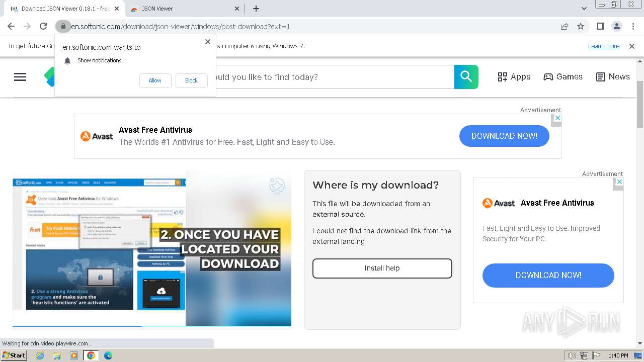Click the Avast Free Antivirus banner title
Screen dimensions: 644x362
(155, 130)
